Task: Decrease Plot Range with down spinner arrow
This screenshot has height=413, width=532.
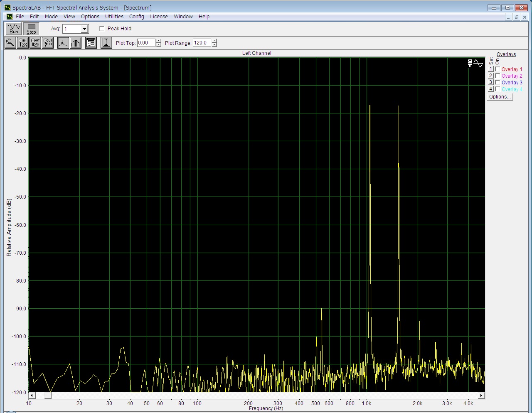Action: tap(214, 45)
